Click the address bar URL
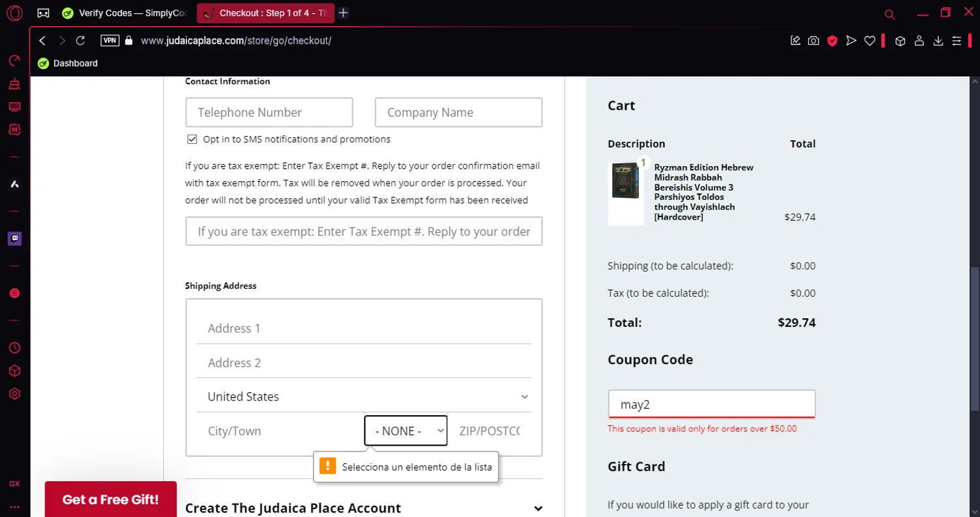Image resolution: width=980 pixels, height=517 pixels. click(237, 41)
